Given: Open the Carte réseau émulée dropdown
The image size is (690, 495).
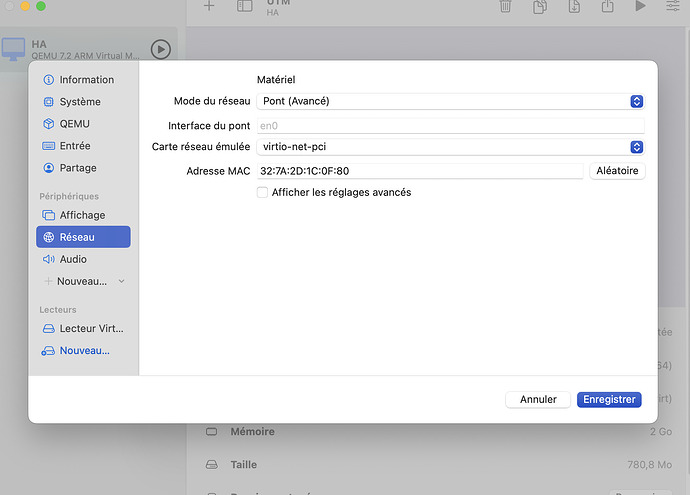Looking at the screenshot, I should click(450, 147).
